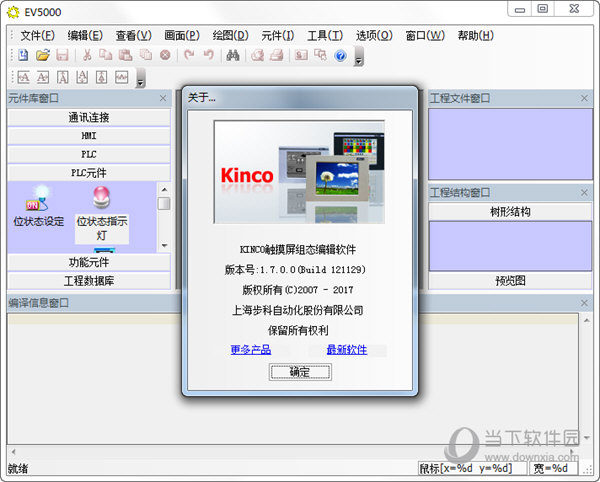Open Help with blue question mark icon
600x482 pixels.
coord(340,55)
